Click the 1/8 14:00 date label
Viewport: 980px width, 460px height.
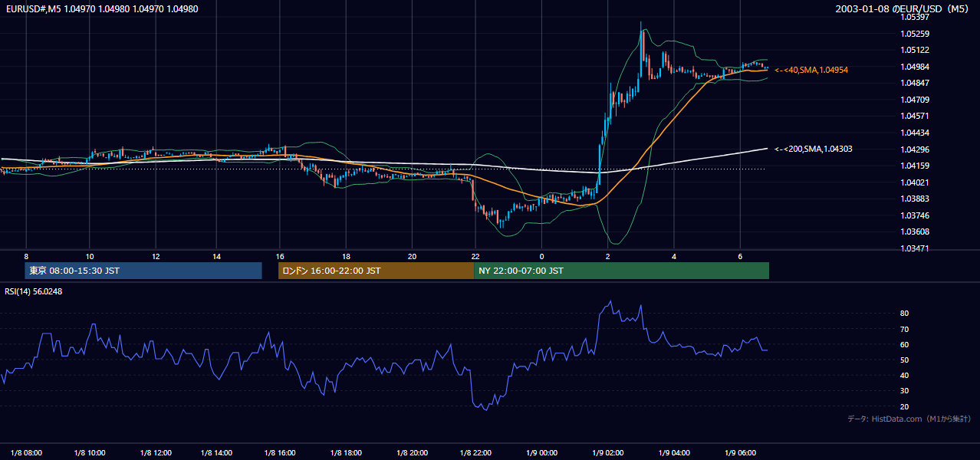click(x=216, y=452)
